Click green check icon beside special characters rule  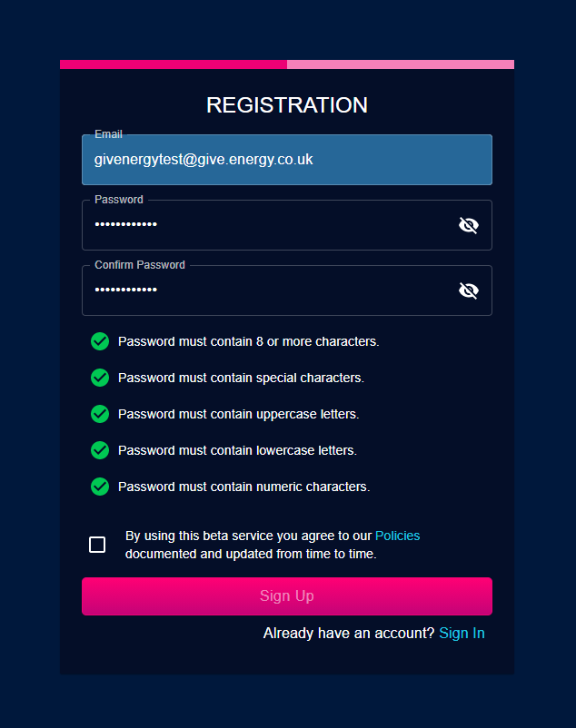pos(100,378)
